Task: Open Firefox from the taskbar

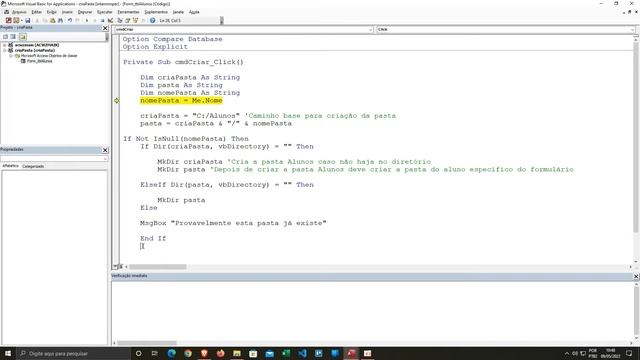Action: coord(220,353)
